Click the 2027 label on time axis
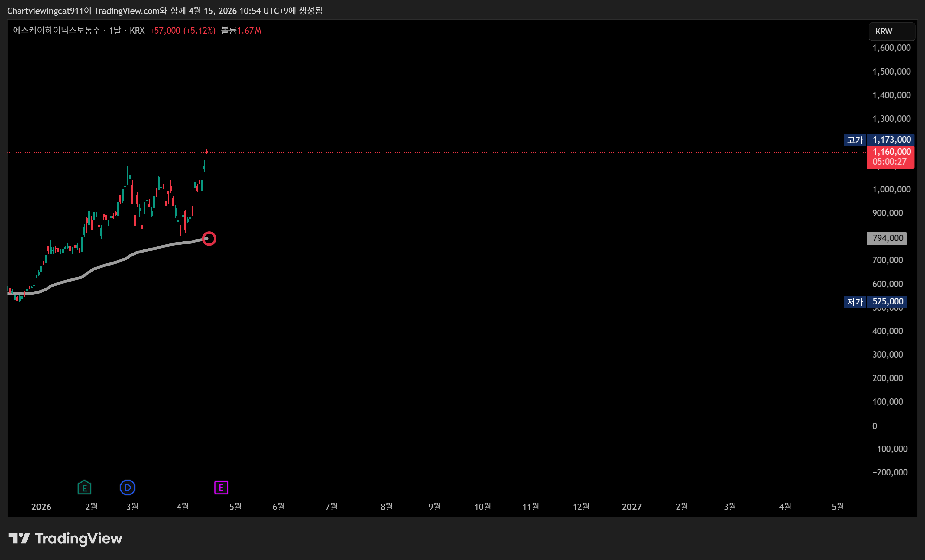925x560 pixels. point(631,507)
